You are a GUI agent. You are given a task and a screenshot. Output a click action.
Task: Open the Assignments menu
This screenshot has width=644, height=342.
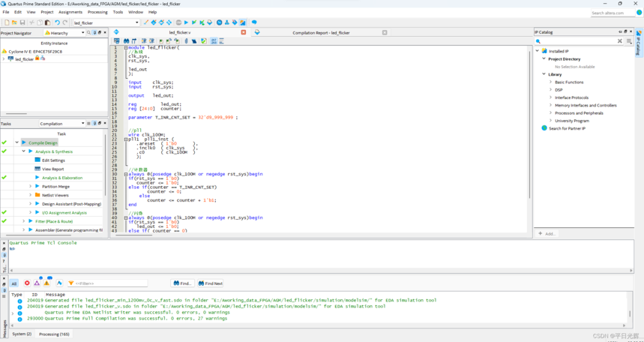70,12
